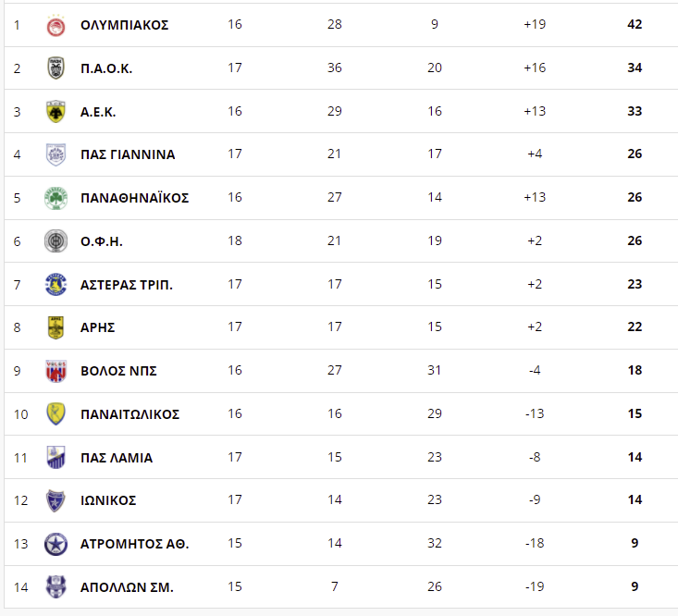This screenshot has height=616, width=678.
Task: Follow the ΑΣΤΕΡΑΣ ΤΡΙΠ. team link
Action: (127, 285)
